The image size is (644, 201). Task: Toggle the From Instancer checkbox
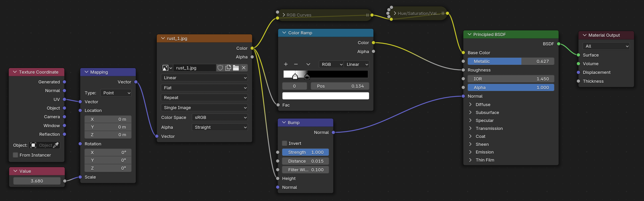click(15, 155)
